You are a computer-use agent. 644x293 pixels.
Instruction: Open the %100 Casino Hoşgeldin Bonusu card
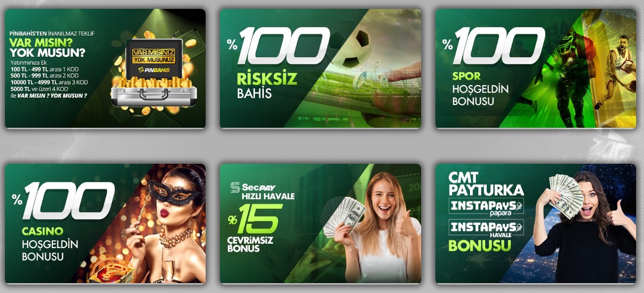[105, 224]
